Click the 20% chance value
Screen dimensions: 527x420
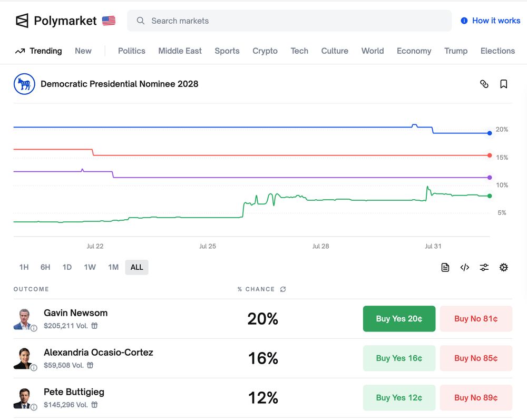click(263, 319)
